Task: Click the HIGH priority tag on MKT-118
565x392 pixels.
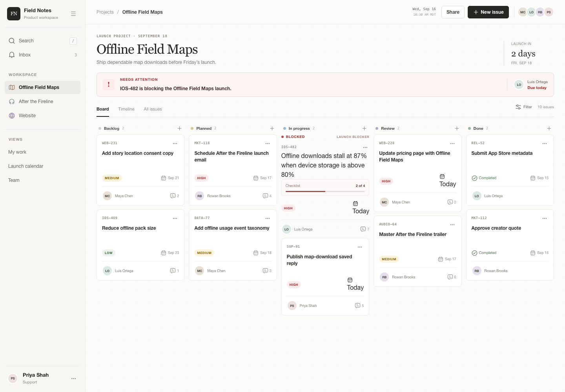Action: coord(201,178)
